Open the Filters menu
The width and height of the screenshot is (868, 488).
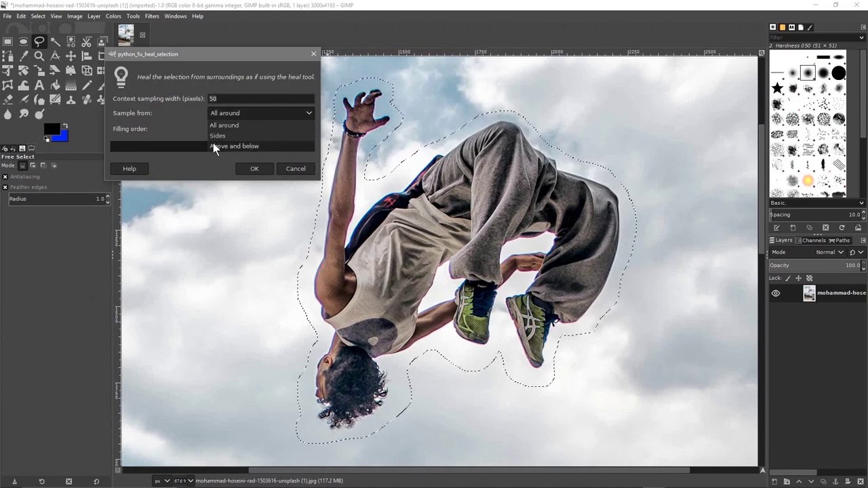152,16
